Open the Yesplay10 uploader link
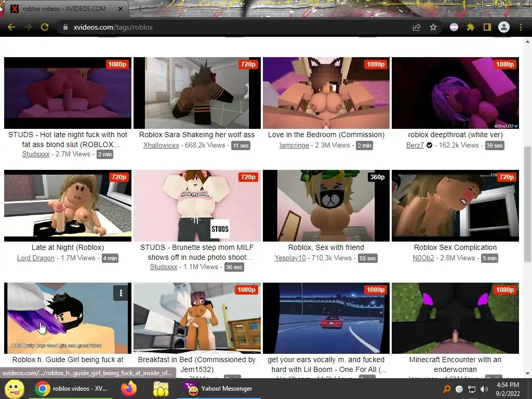The image size is (532, 399). [x=290, y=258]
